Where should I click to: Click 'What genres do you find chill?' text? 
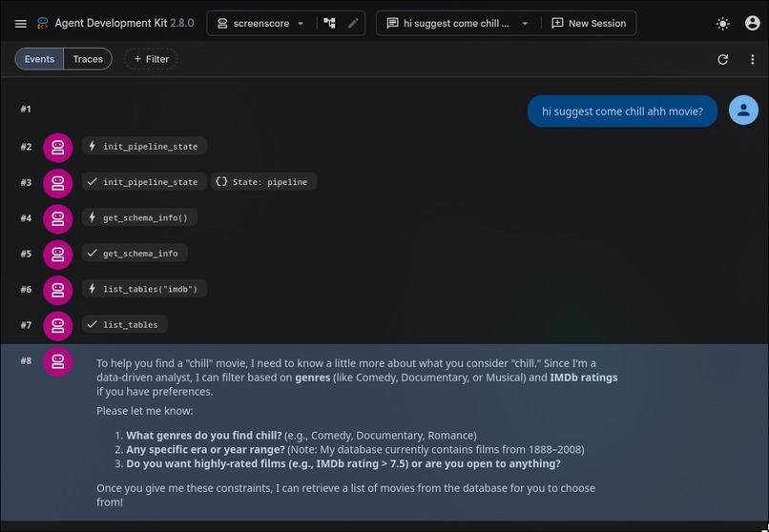tap(204, 436)
